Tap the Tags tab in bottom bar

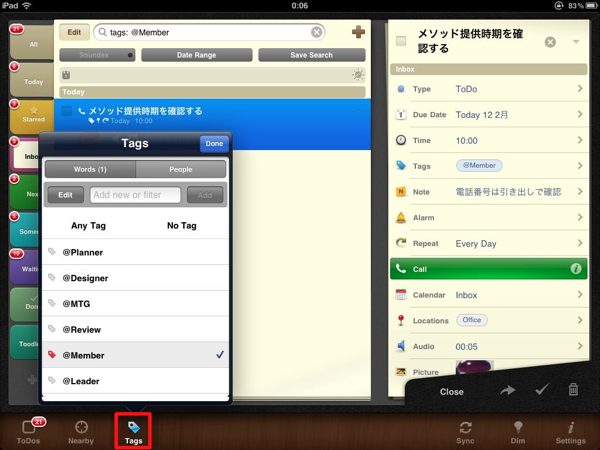pos(133,432)
